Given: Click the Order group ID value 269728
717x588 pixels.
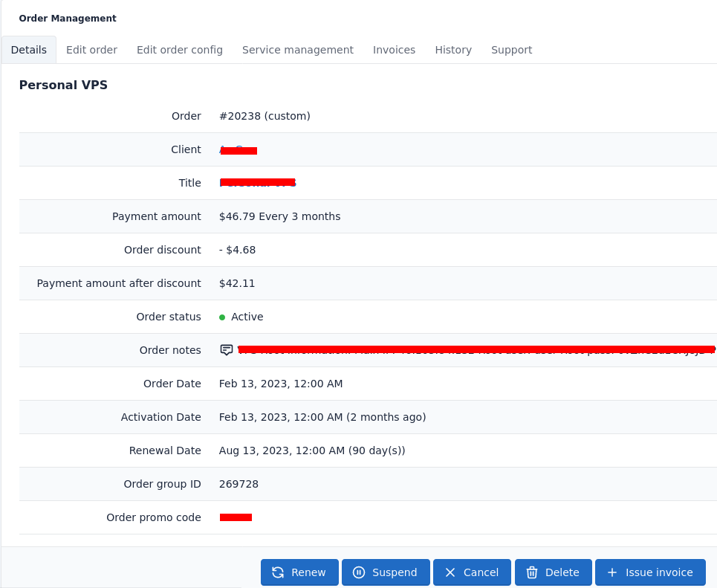Looking at the screenshot, I should coord(239,484).
